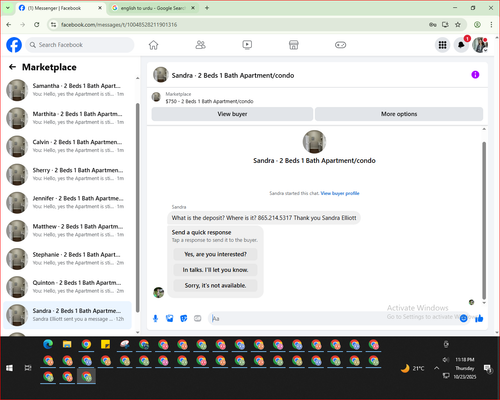Open the tab search dropdown arrow
The image size is (500, 400).
[x=8, y=8]
